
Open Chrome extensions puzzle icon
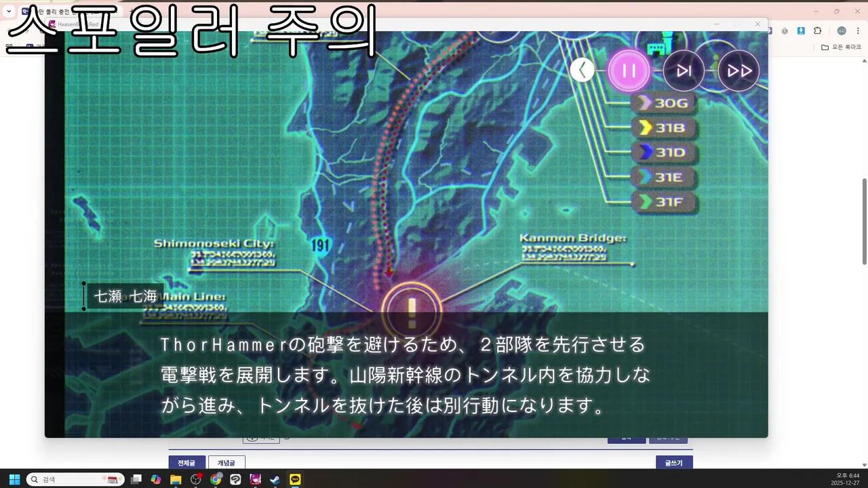[818, 30]
